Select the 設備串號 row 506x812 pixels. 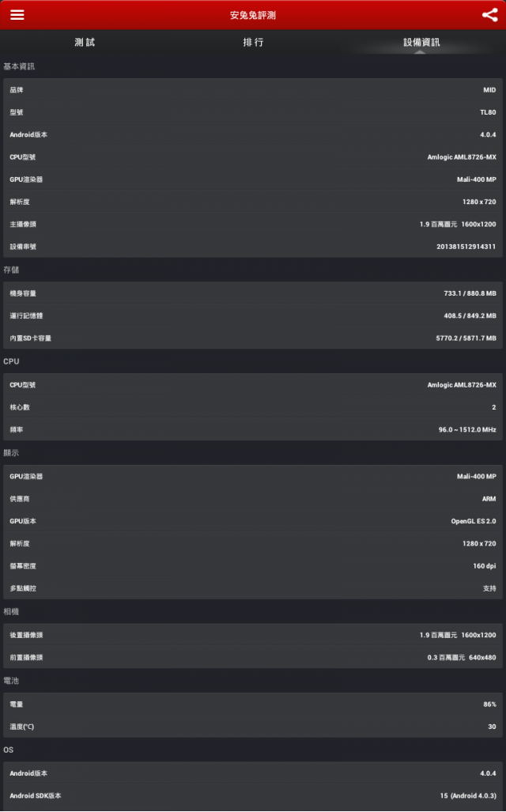[x=253, y=247]
